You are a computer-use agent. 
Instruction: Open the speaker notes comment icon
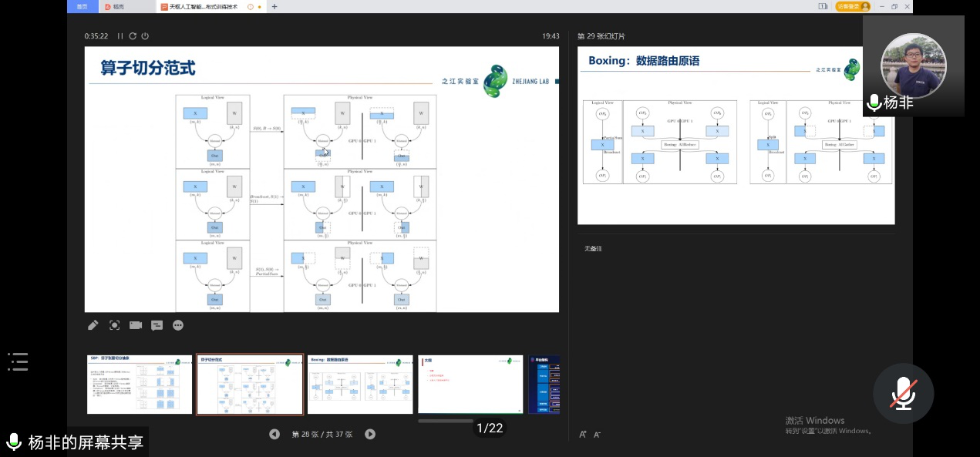157,325
